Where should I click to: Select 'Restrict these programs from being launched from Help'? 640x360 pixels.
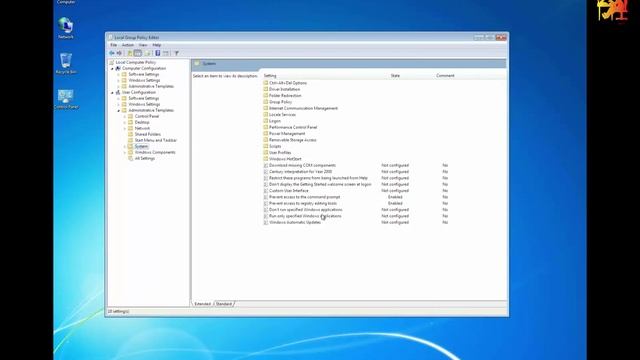(318, 178)
